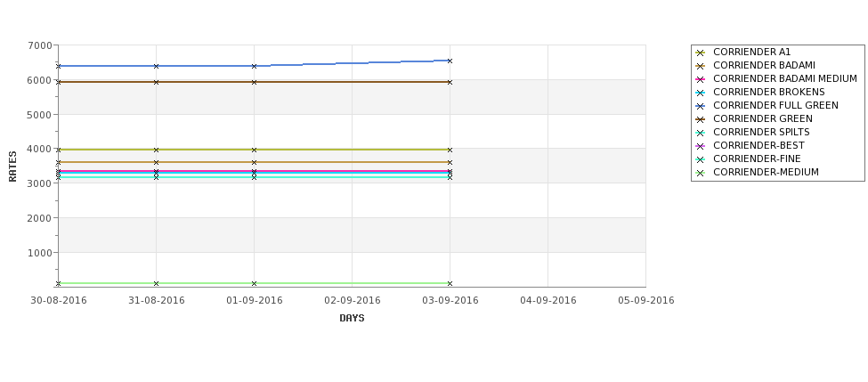Click the 02-09-2016 x-axis date label
The height and width of the screenshot is (382, 868).
point(352,301)
